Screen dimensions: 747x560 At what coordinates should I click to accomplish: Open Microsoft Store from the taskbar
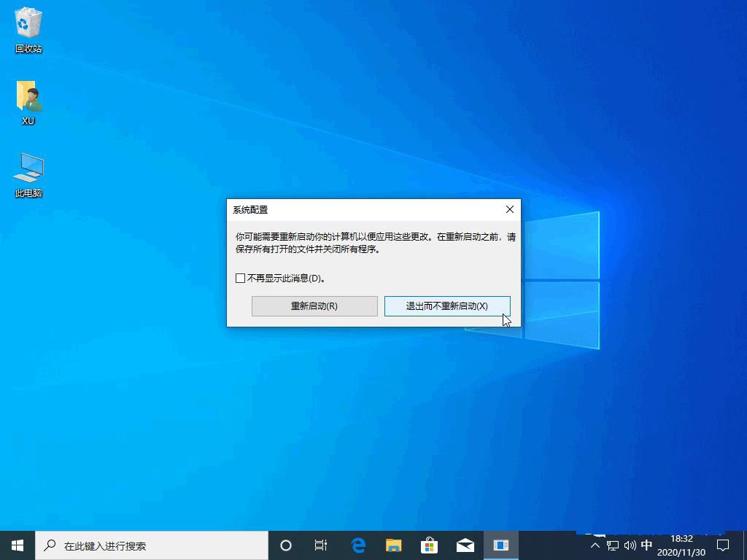[x=429, y=545]
